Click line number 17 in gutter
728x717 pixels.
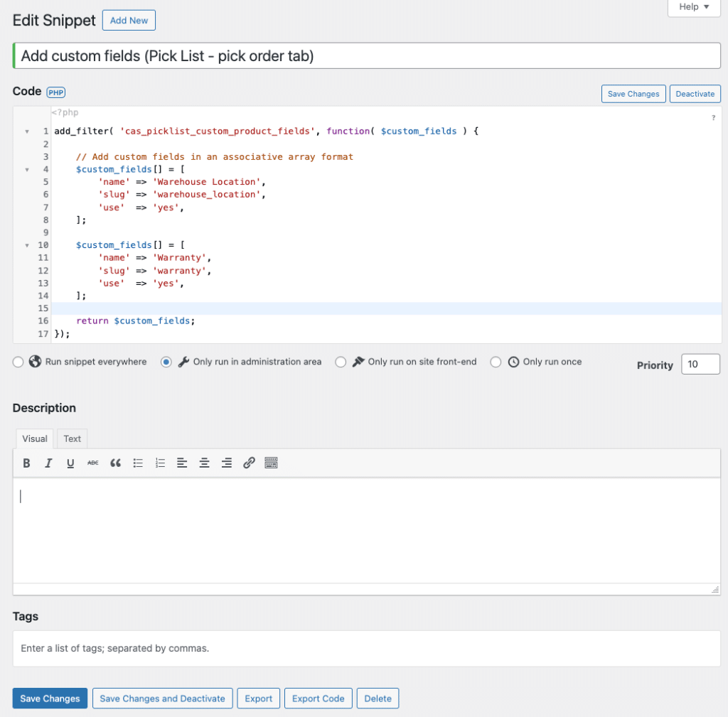tap(43, 334)
